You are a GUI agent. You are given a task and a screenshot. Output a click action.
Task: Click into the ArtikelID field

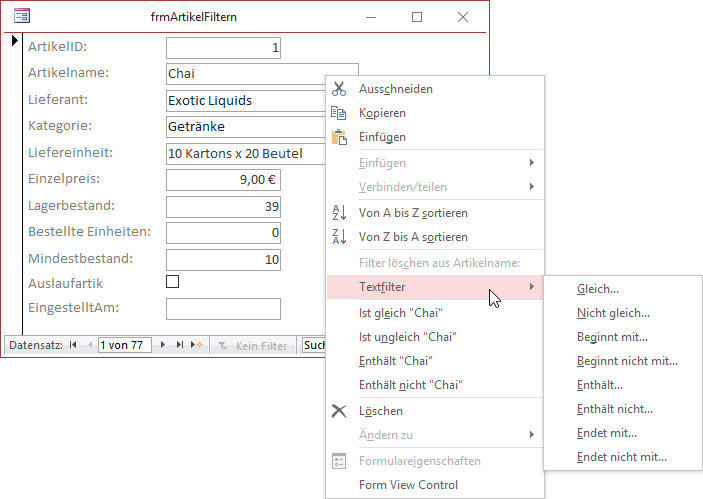coord(223,48)
